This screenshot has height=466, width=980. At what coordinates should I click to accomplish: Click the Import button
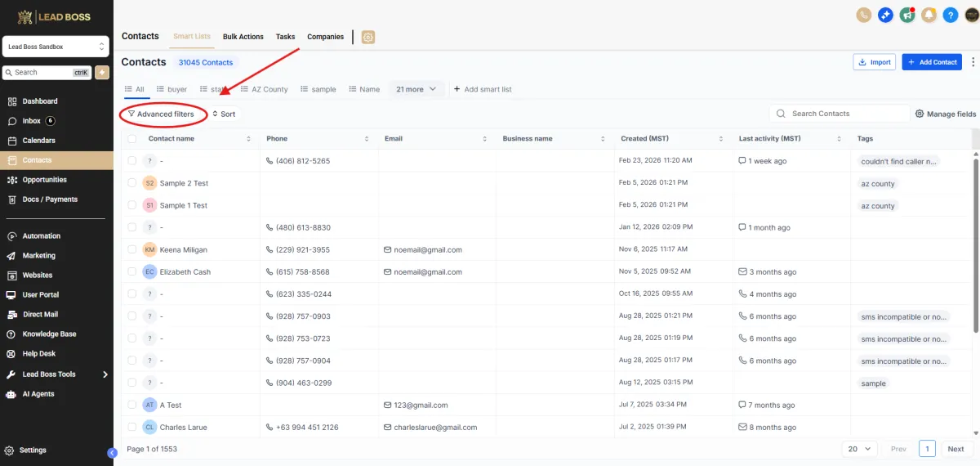874,62
